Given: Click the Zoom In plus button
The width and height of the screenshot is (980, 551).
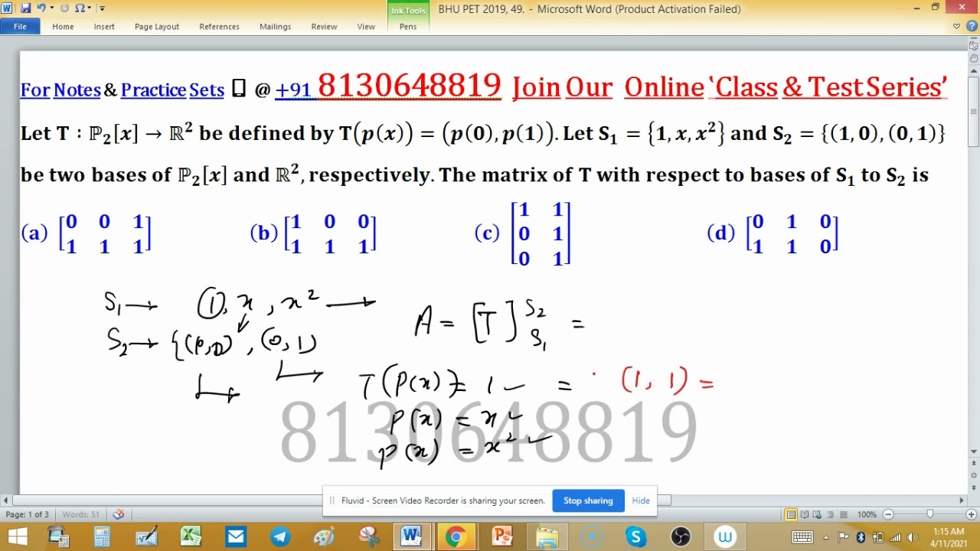Looking at the screenshot, I should coord(972,514).
